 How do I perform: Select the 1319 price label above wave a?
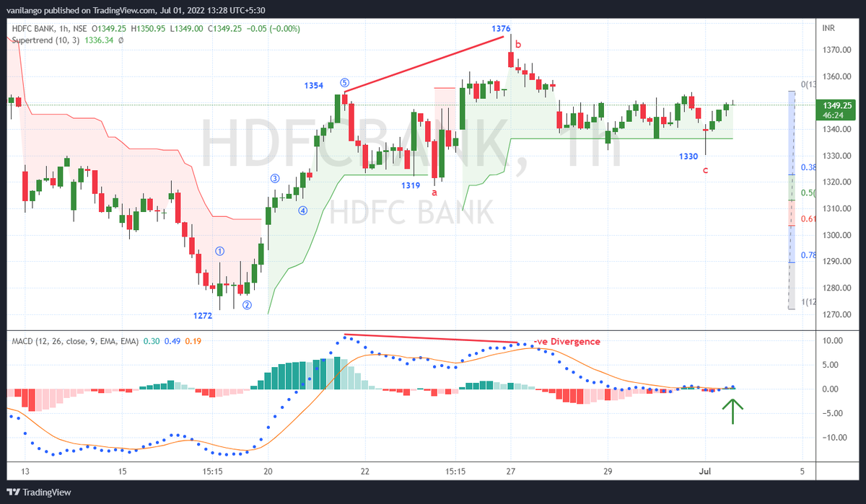click(411, 185)
